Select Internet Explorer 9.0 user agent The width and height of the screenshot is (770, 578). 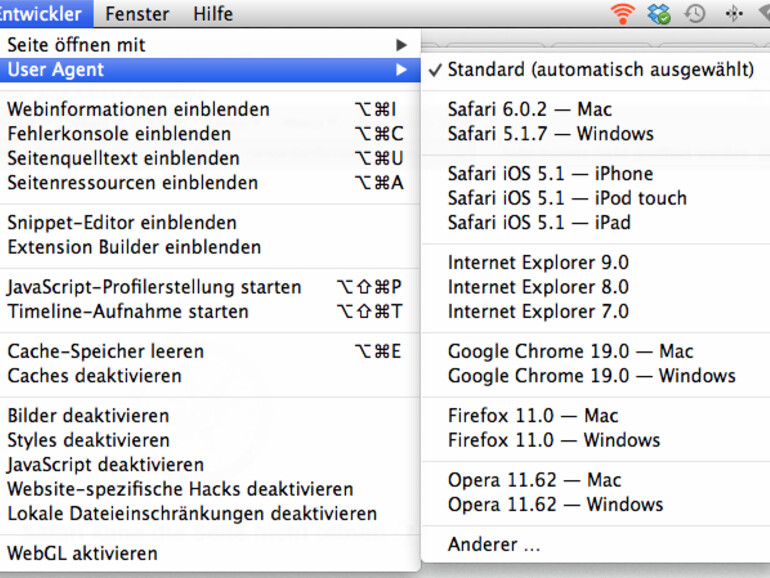[x=538, y=263]
